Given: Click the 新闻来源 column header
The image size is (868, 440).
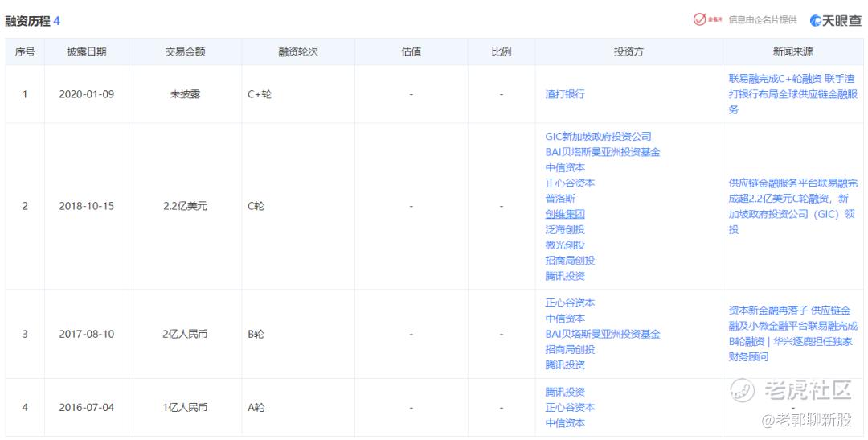Looking at the screenshot, I should (x=792, y=51).
